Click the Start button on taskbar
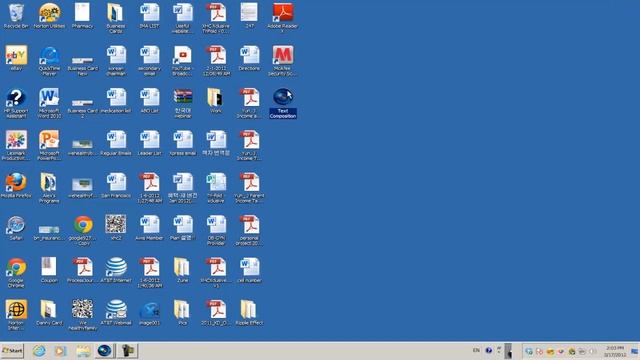Screen dimensions: 640x360 click(x=12, y=351)
